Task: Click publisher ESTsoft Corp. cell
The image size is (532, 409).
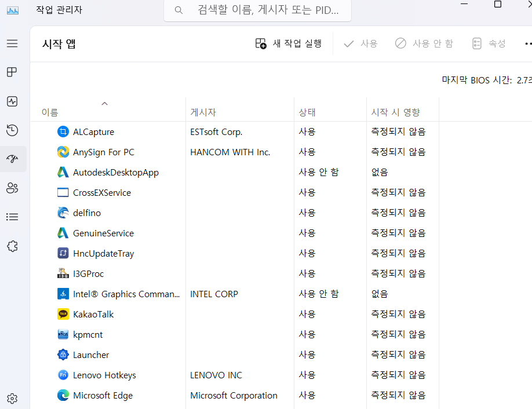Action: pyautogui.click(x=216, y=132)
